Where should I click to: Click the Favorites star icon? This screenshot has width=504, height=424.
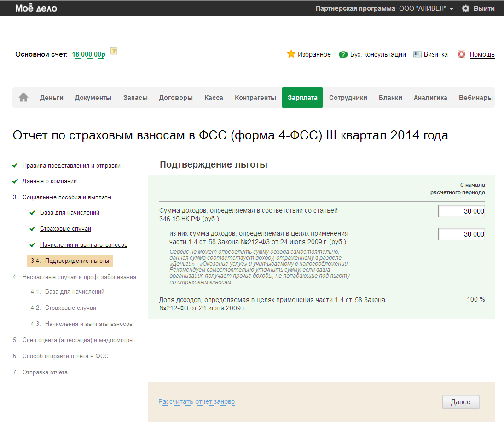(291, 54)
